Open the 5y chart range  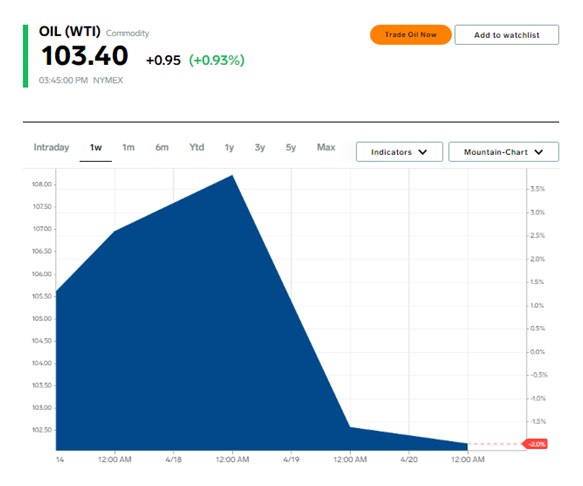pos(290,148)
